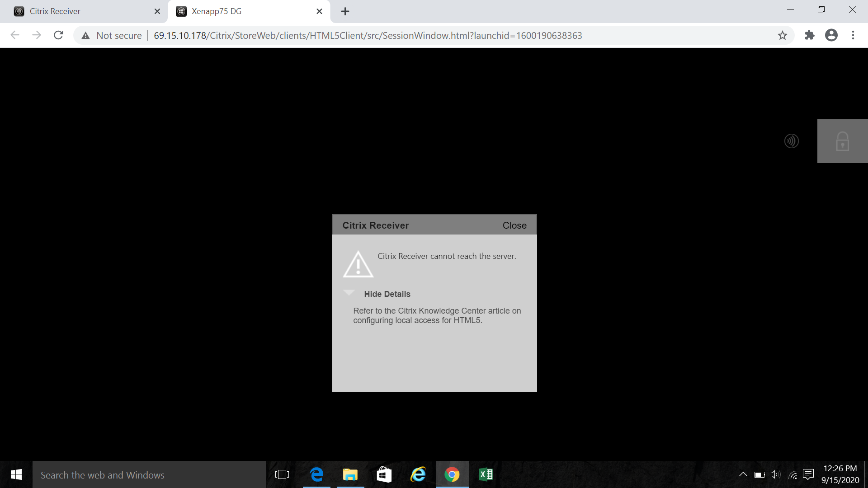Click the address bar URL

[368, 35]
